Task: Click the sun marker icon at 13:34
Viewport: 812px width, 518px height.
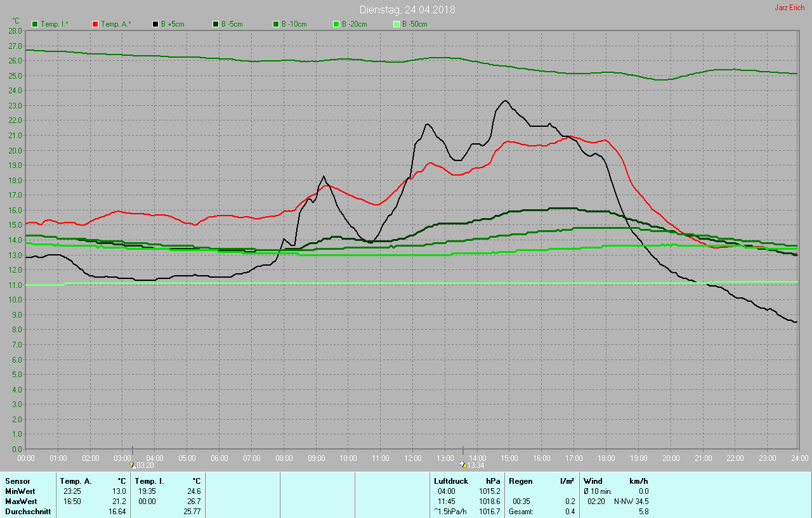Action: click(x=463, y=464)
